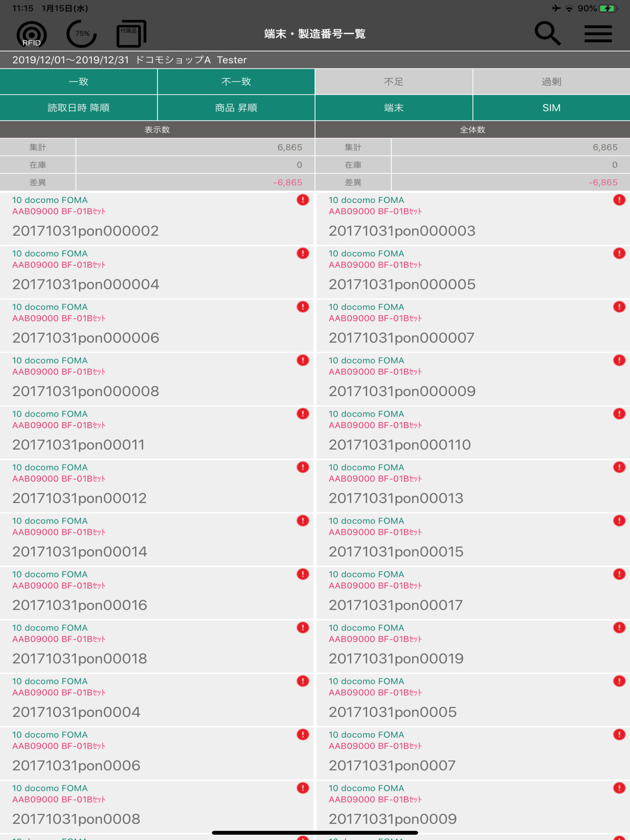This screenshot has width=630, height=840.
Task: Tap the RFID reader icon
Action: [32, 34]
